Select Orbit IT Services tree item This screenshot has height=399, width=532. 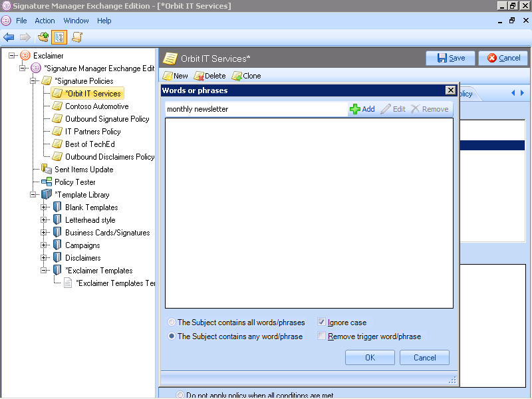tap(92, 93)
